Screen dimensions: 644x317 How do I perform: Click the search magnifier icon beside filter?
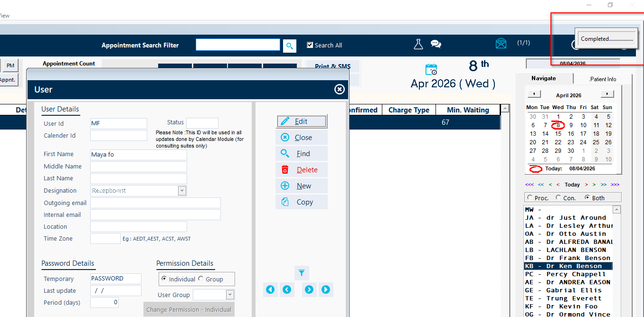pos(289,46)
